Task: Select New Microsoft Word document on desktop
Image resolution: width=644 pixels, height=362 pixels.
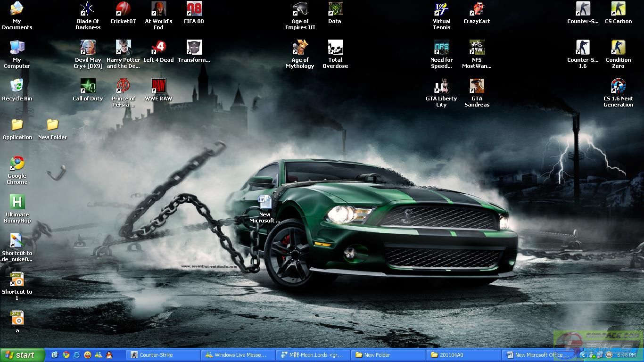Action: (265, 203)
